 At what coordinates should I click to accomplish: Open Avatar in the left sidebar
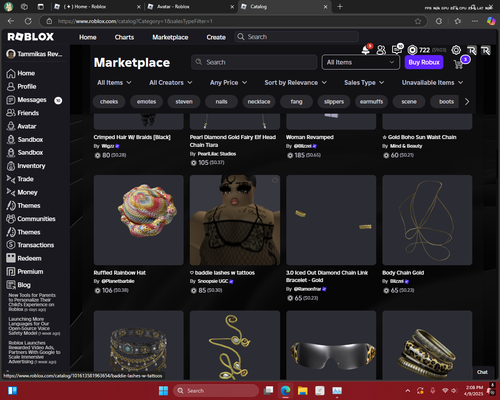tap(27, 126)
